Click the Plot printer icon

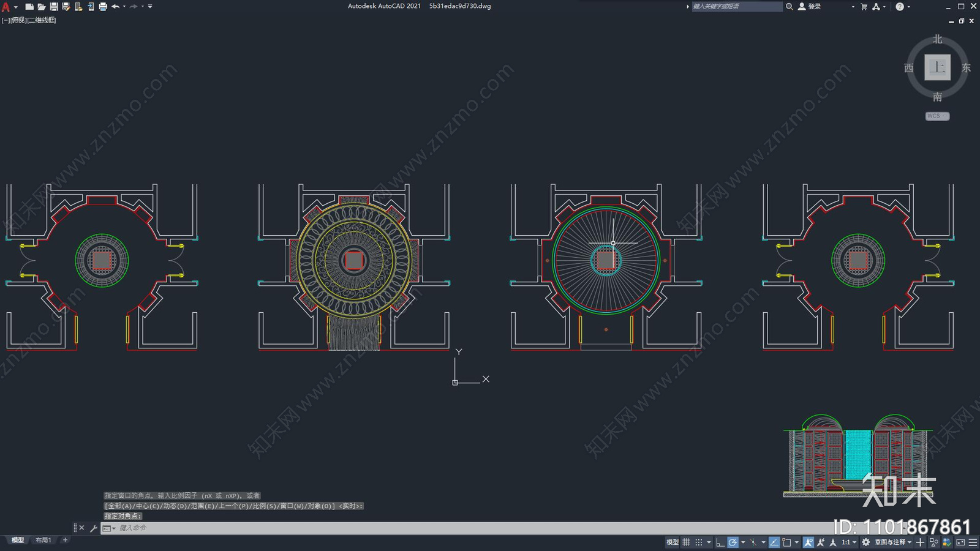(103, 7)
